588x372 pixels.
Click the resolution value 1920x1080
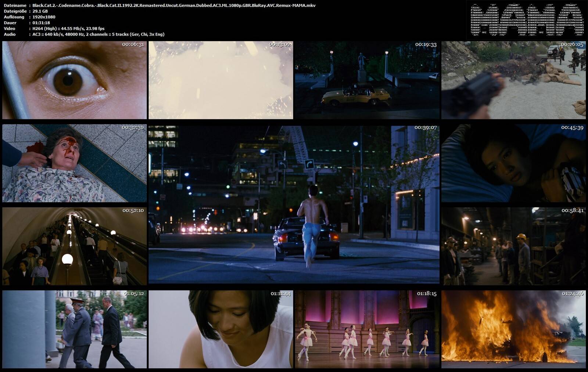44,17
